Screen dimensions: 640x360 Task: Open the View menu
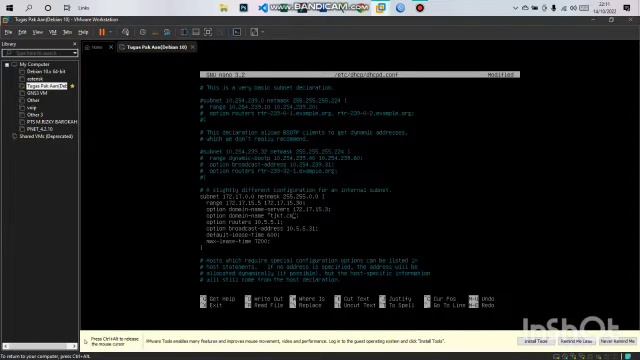pos(38,32)
